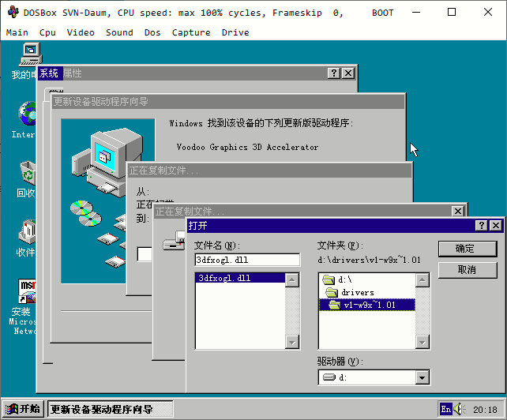Open the Inbox desktop icon
Screen dimensions: 507x420
27,231
